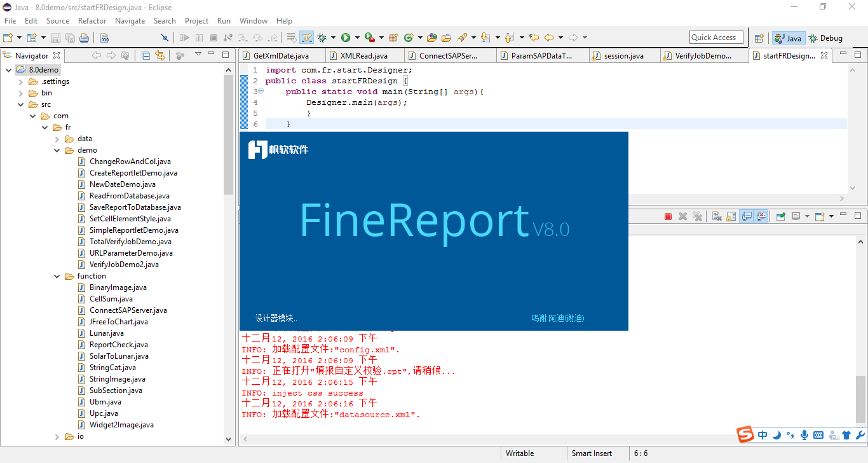Open the Run button dropdown arrow
The width and height of the screenshot is (868, 463).
point(357,38)
